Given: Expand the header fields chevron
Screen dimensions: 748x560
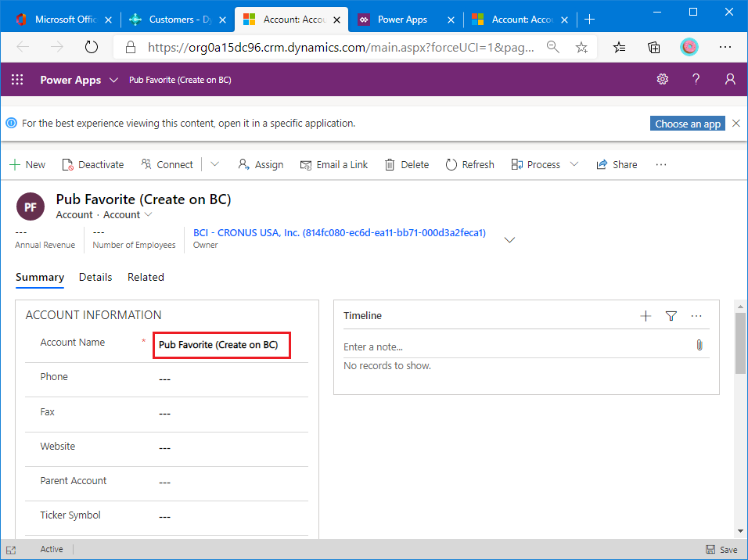Looking at the screenshot, I should (509, 239).
